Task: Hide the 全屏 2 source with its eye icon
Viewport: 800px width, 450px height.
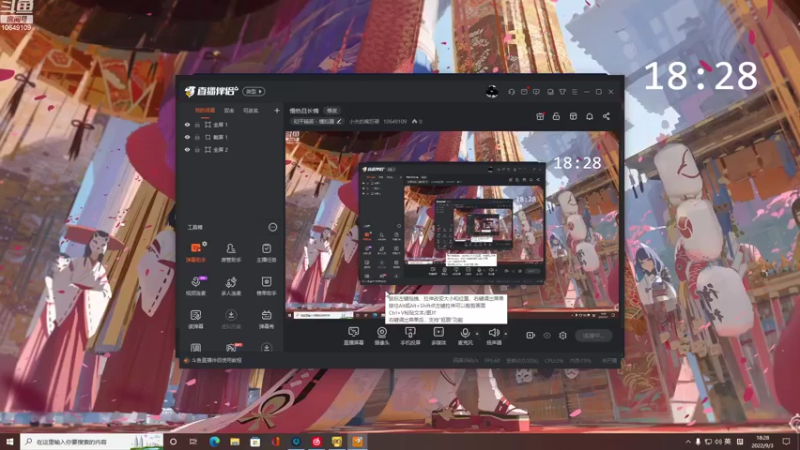Action: 187,149
